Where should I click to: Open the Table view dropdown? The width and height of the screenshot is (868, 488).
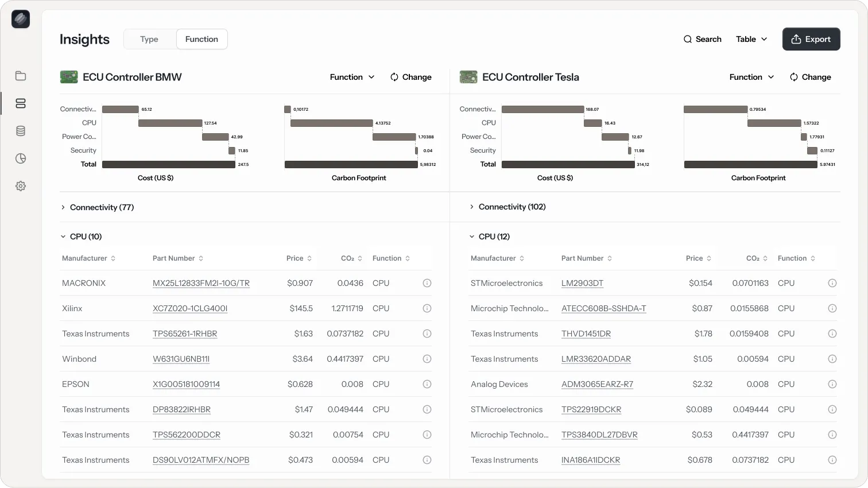[x=751, y=39]
